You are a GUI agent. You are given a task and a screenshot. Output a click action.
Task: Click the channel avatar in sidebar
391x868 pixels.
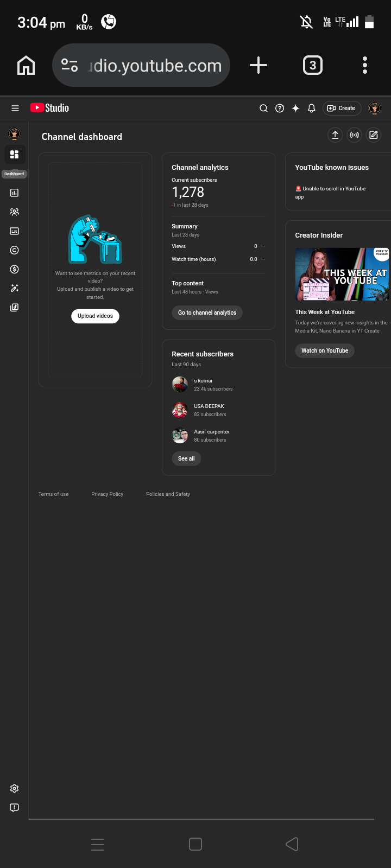pos(14,133)
